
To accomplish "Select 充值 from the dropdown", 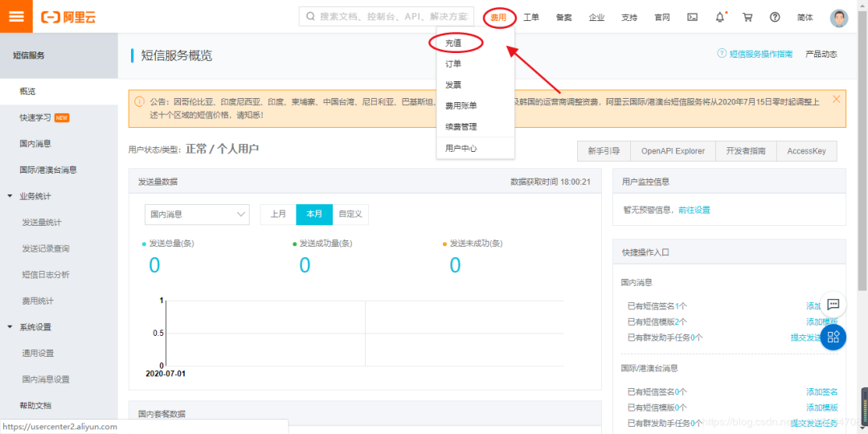I will coord(453,43).
